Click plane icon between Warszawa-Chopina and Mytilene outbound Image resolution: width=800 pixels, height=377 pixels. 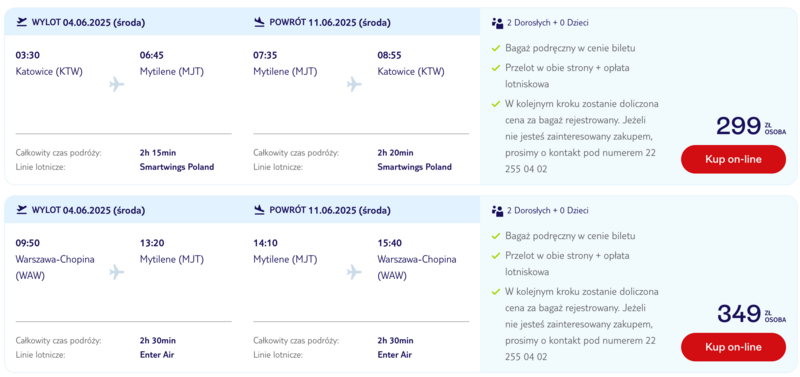(x=117, y=272)
